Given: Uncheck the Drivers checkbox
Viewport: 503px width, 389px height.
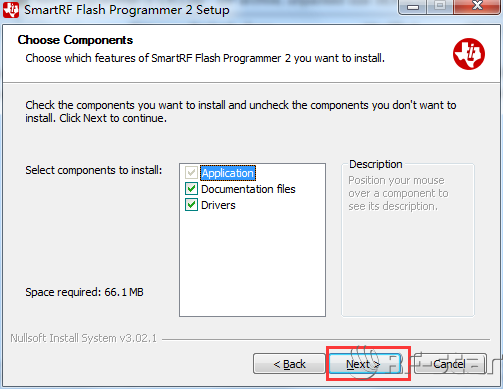Looking at the screenshot, I should point(191,205).
